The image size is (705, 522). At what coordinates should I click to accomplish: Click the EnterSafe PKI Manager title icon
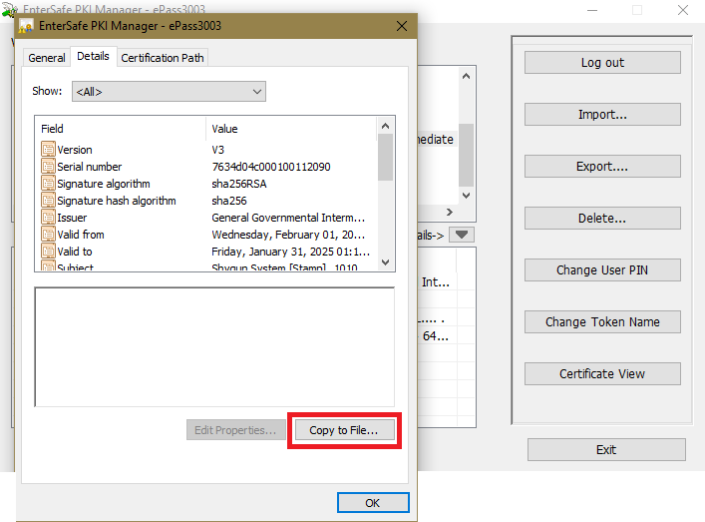coord(26,25)
